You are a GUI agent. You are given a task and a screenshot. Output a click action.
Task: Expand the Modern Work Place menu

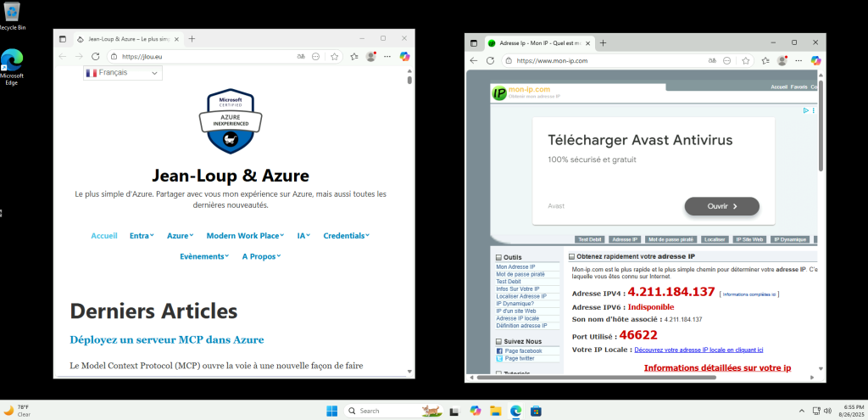245,236
